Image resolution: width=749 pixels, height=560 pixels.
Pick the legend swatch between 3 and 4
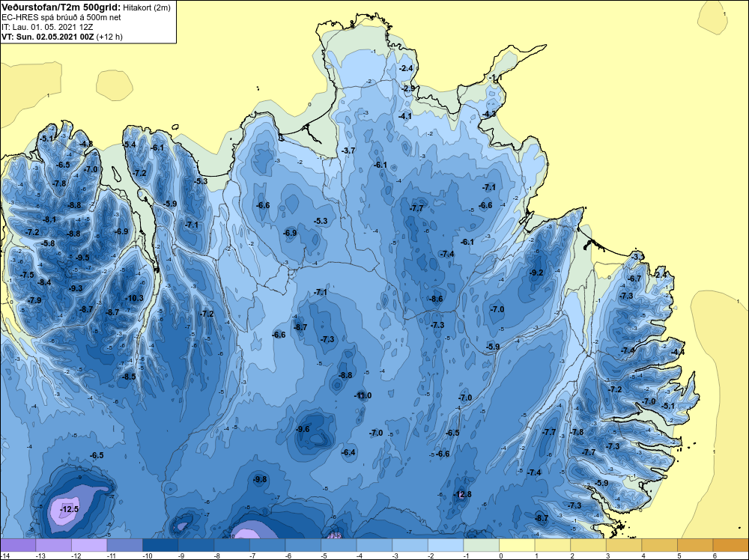(x=624, y=545)
